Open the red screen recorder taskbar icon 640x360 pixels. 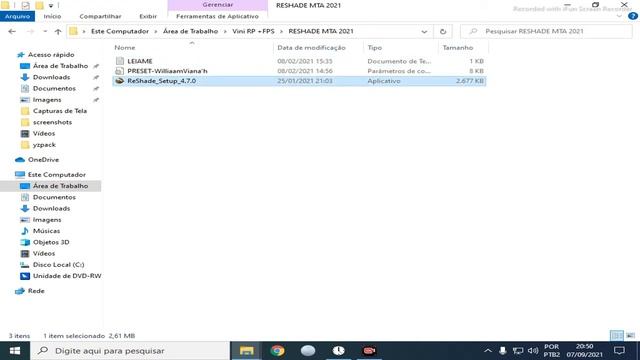point(369,351)
